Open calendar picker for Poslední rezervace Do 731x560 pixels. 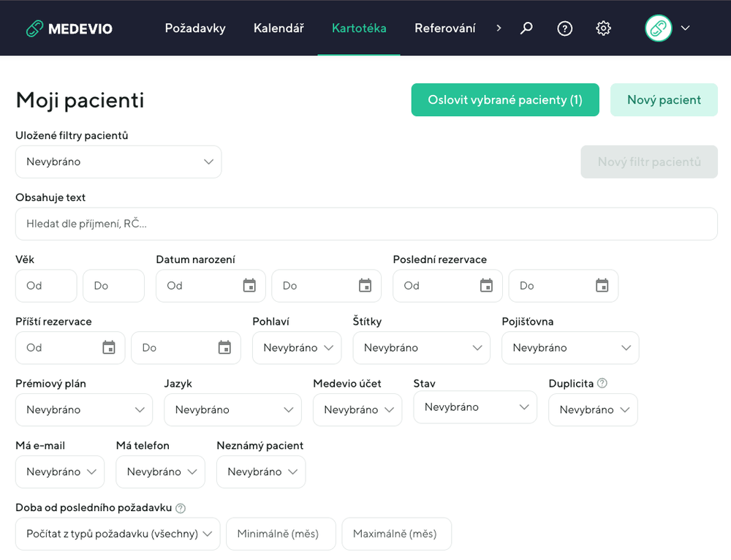pos(602,286)
